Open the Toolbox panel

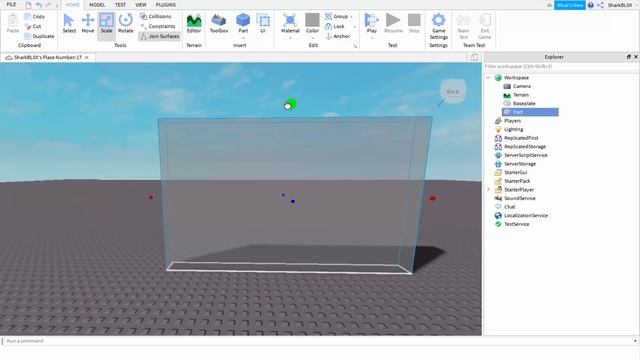pos(219,24)
